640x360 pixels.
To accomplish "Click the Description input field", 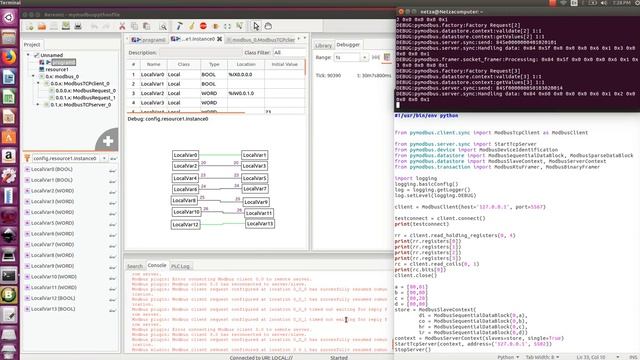I will [x=200, y=53].
